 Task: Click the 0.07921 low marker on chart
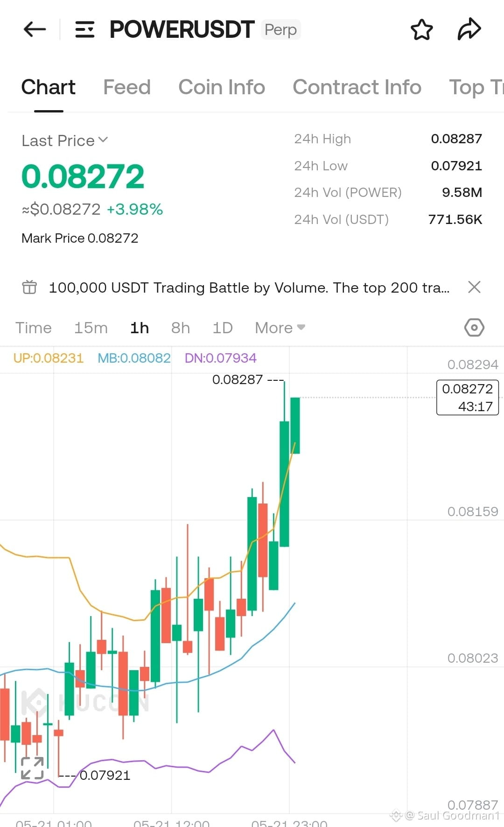coord(105,775)
